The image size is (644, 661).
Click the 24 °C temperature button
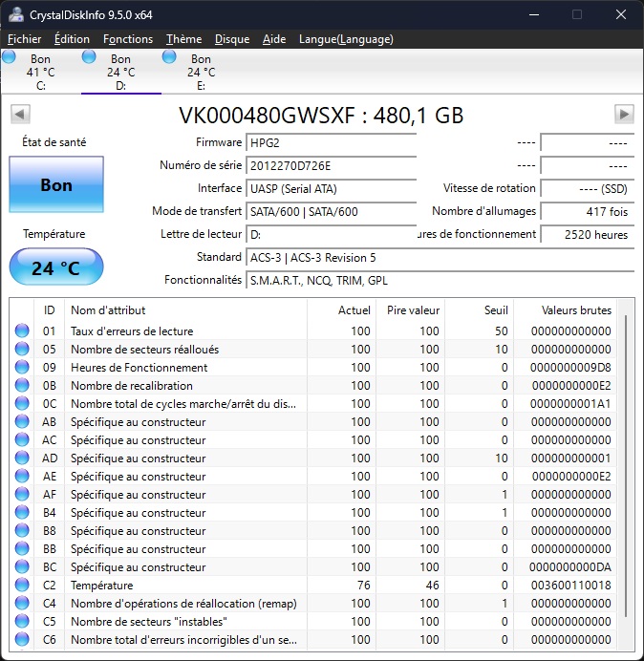pos(56,267)
